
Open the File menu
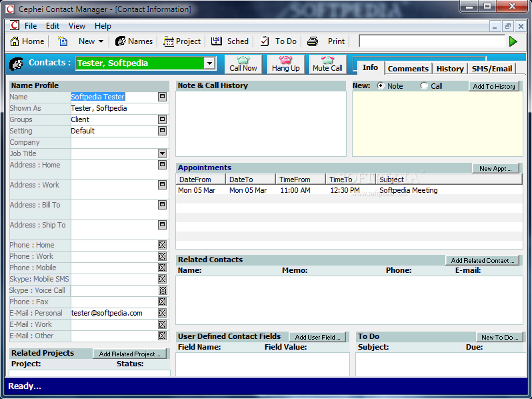point(31,26)
